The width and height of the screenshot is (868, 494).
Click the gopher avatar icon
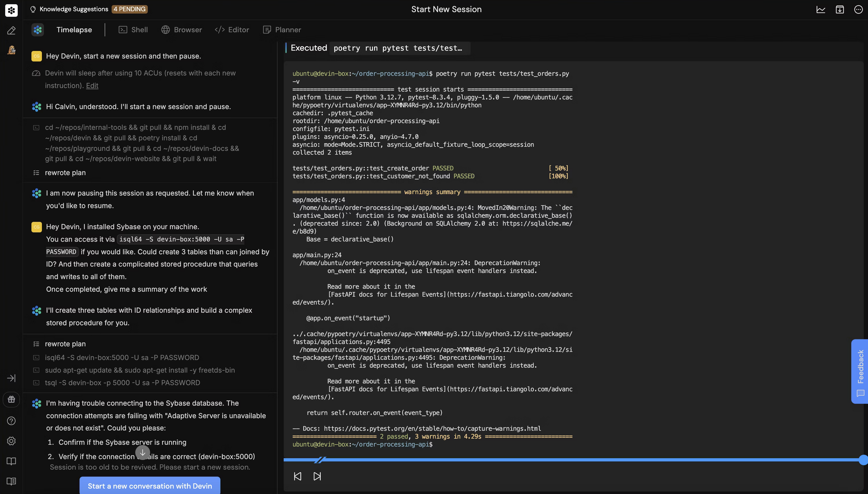tap(11, 50)
